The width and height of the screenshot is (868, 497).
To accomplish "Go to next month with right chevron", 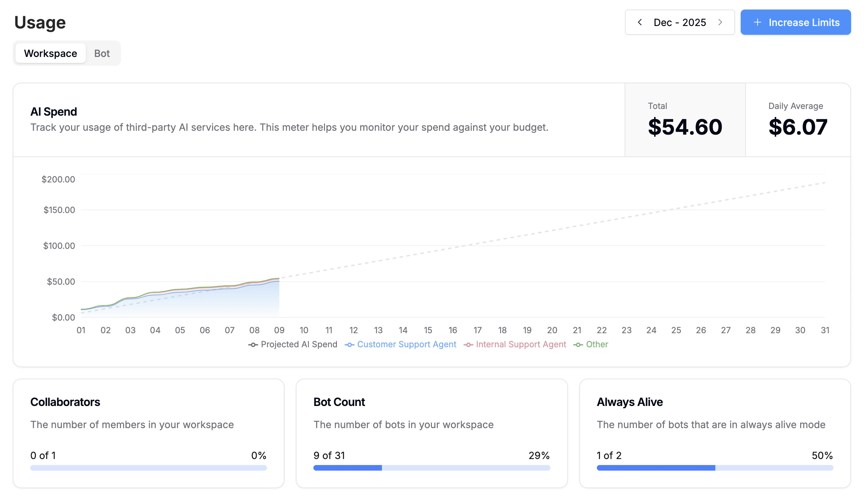I will (720, 22).
